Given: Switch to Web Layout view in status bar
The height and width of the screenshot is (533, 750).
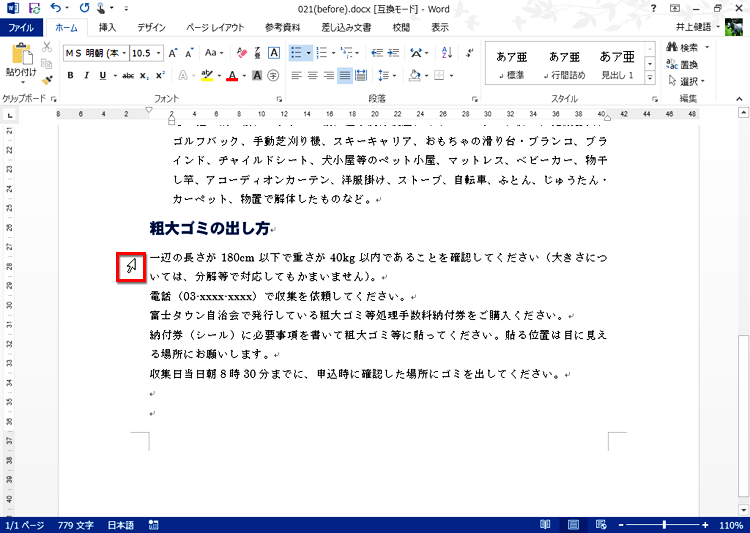Looking at the screenshot, I should coord(601,525).
